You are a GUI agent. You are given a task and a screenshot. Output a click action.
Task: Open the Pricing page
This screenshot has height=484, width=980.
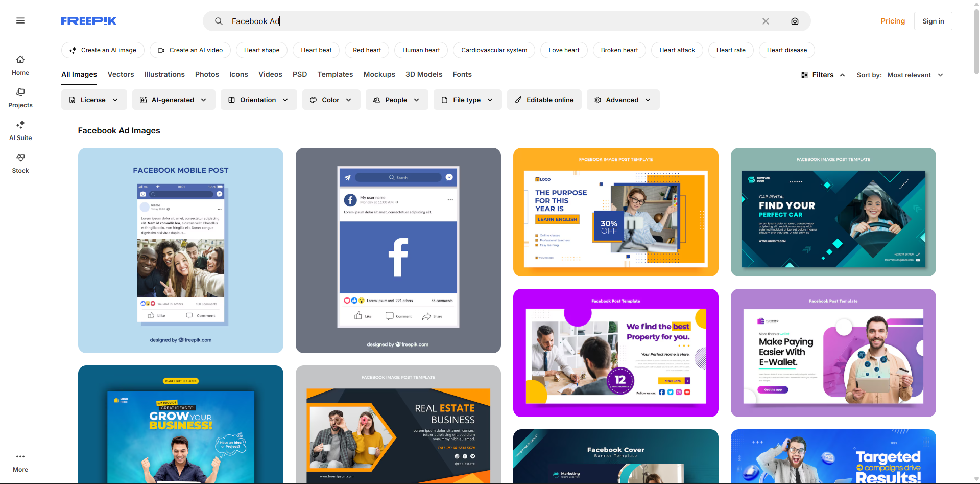pos(892,21)
